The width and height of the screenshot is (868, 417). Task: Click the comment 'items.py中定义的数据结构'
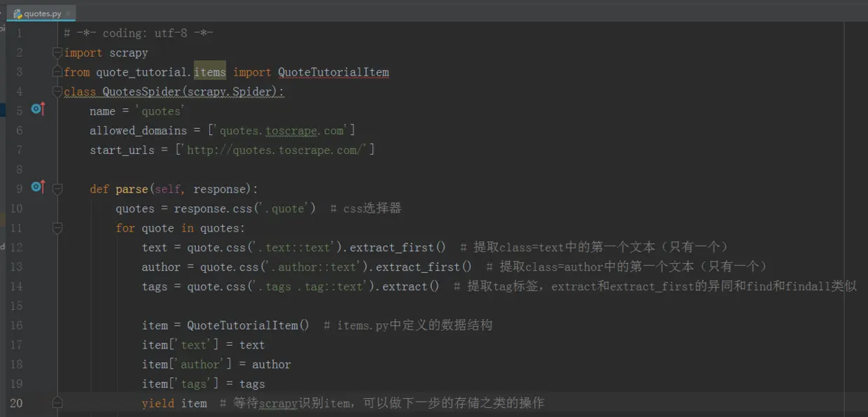point(414,325)
